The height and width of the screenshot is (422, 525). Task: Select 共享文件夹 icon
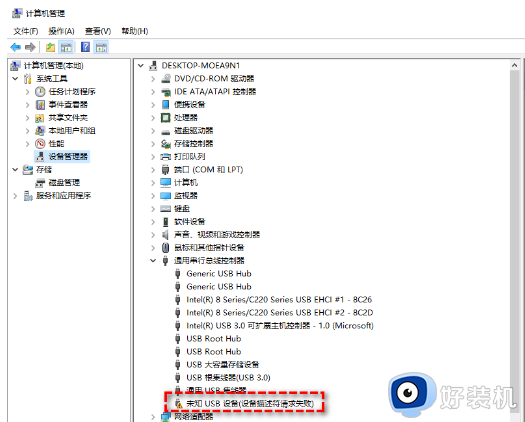pos(40,118)
